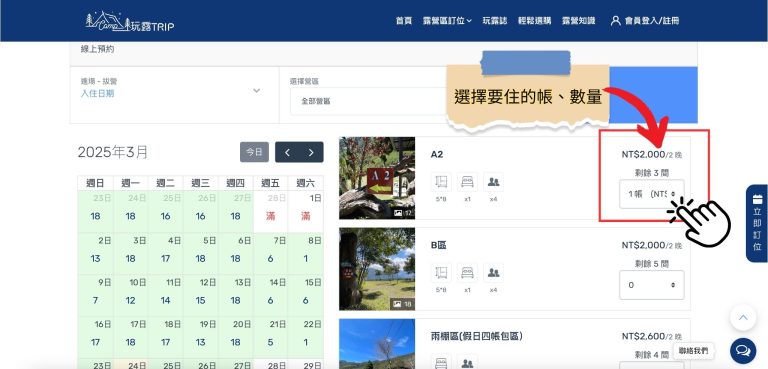The height and width of the screenshot is (369, 768).
Task: Click the fully booked March 1 cell
Action: 306,211
